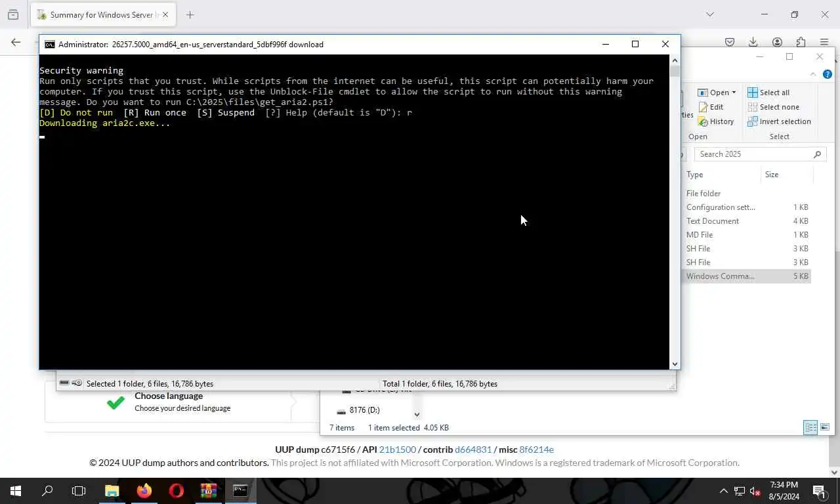Open Opera browser from taskbar

tap(176, 491)
